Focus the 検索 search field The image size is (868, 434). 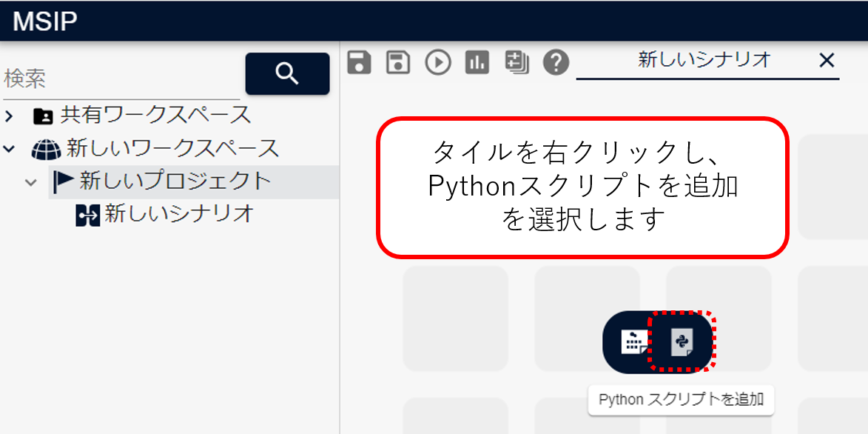pos(121,79)
